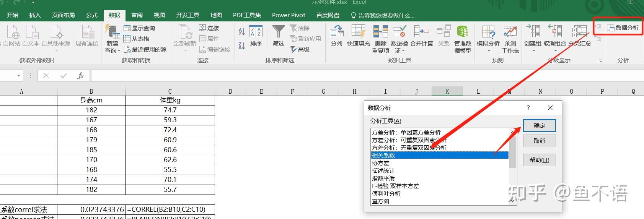Click 合并计算 consolidate icon
Viewport: 644px width, 219px height.
[421, 36]
